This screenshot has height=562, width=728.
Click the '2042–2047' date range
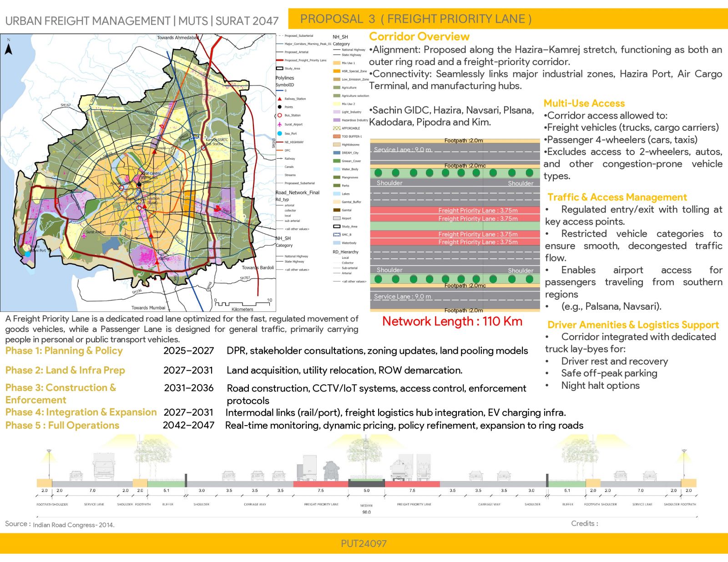[188, 425]
